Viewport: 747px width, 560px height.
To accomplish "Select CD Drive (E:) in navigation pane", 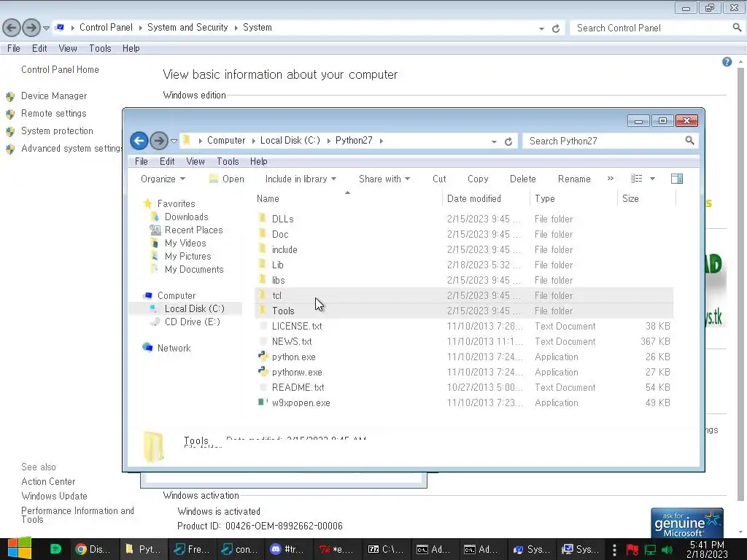I will point(192,322).
